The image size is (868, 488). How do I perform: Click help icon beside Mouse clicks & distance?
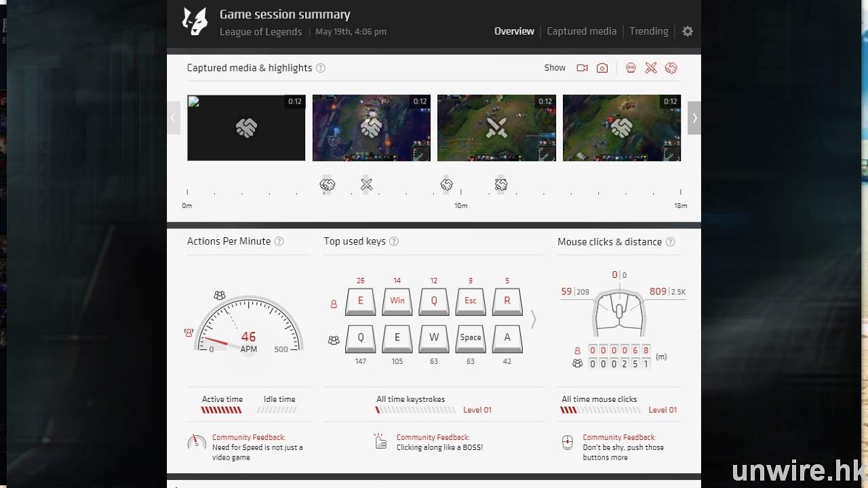[x=670, y=242]
